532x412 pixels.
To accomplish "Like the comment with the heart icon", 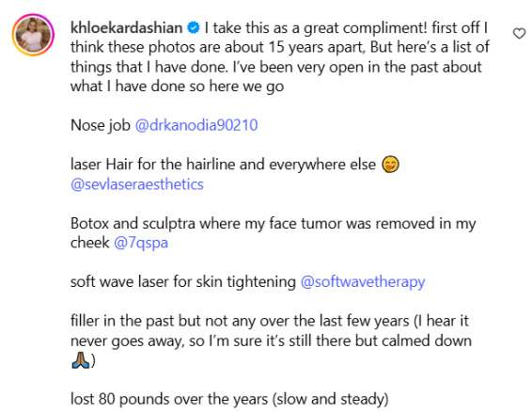I will pos(519,34).
